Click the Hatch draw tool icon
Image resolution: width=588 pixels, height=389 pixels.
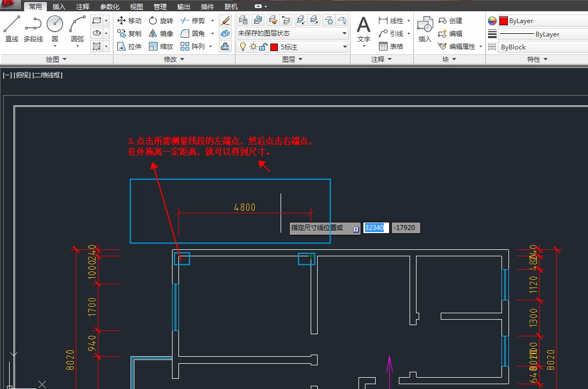tap(97, 46)
